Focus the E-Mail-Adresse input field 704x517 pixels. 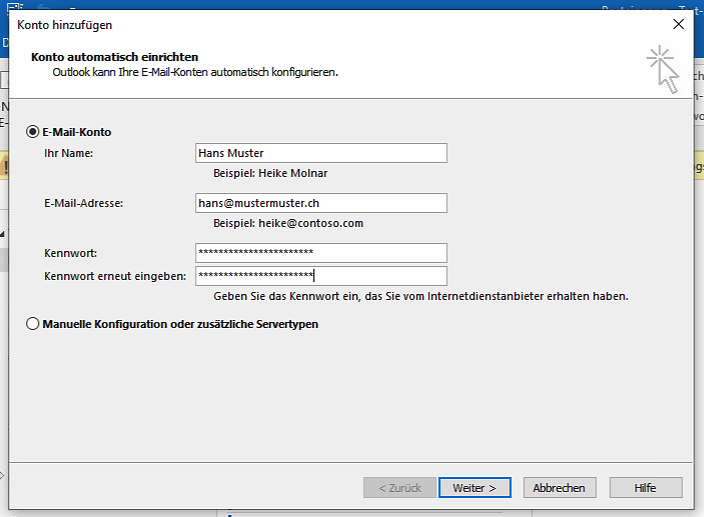click(321, 203)
